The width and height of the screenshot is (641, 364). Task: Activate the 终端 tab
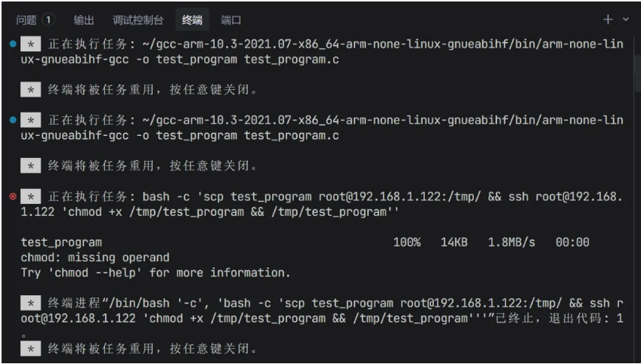coord(192,20)
